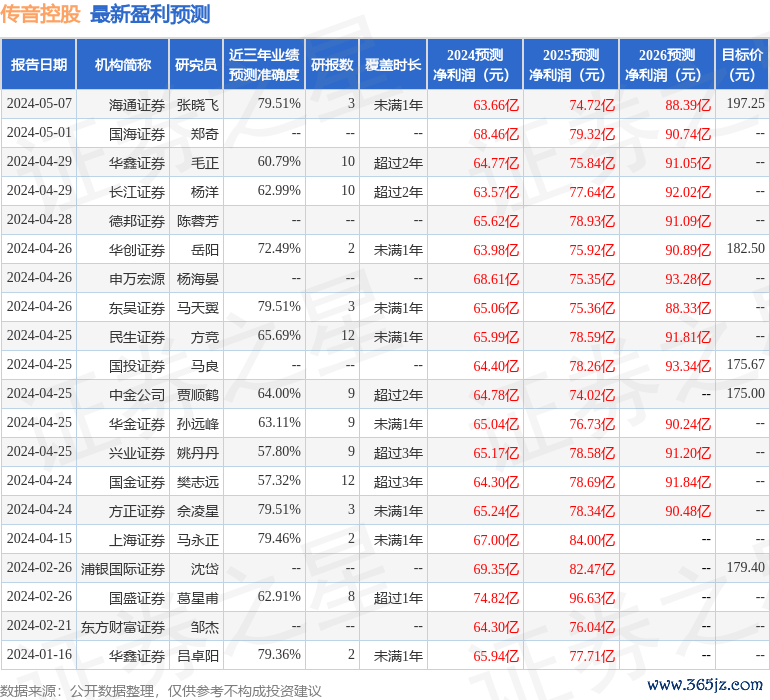Viewport: 770px width, 700px height.
Task: Click 国投证券 institution name
Action: 137,365
